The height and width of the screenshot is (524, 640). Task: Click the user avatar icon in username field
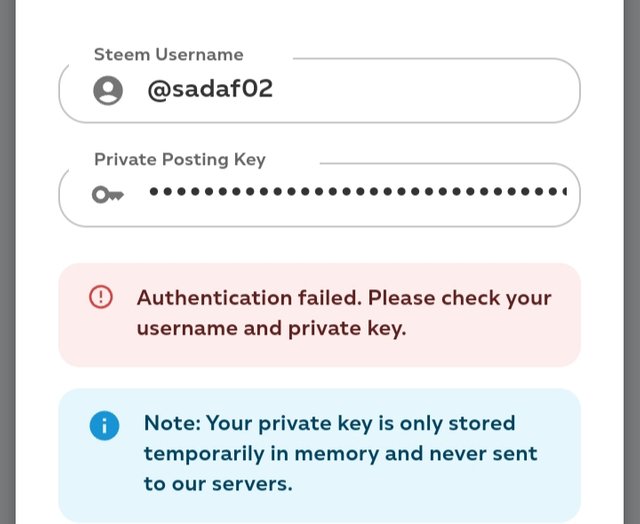[x=107, y=91]
